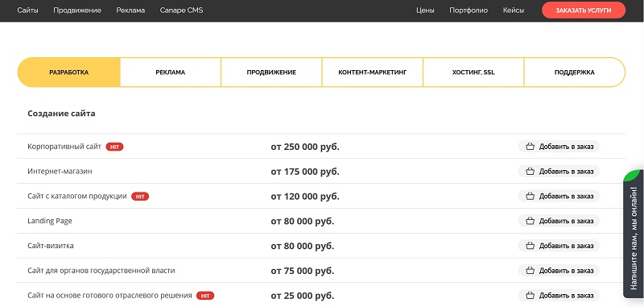Click basket icon in Корпоративный сайт row
The image size is (644, 307).
pyautogui.click(x=530, y=147)
